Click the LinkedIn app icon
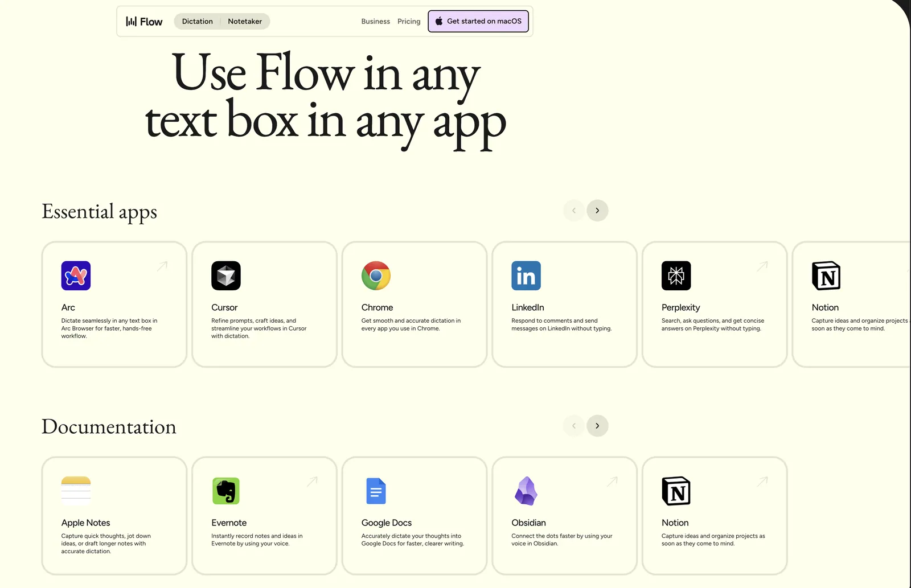Image resolution: width=911 pixels, height=588 pixels. click(526, 276)
